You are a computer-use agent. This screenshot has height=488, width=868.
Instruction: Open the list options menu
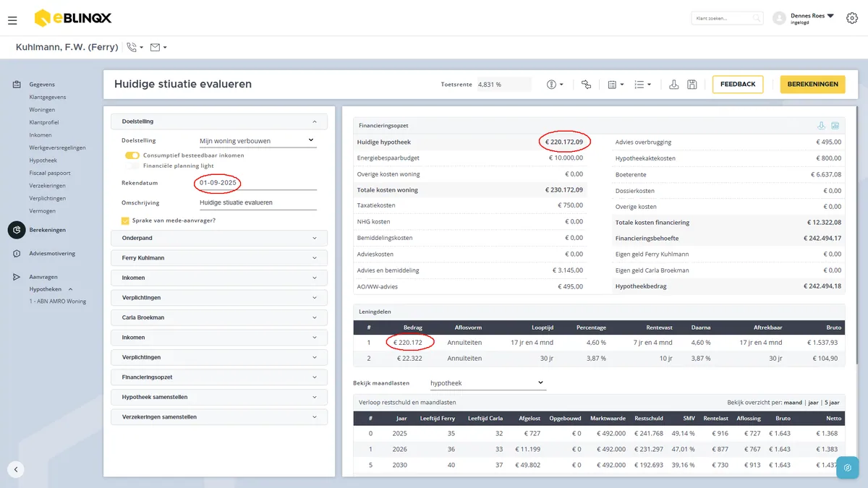pyautogui.click(x=642, y=85)
